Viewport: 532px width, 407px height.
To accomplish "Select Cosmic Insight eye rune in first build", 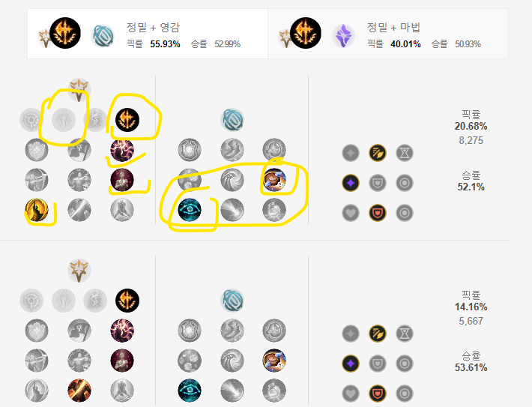I will coord(190,210).
